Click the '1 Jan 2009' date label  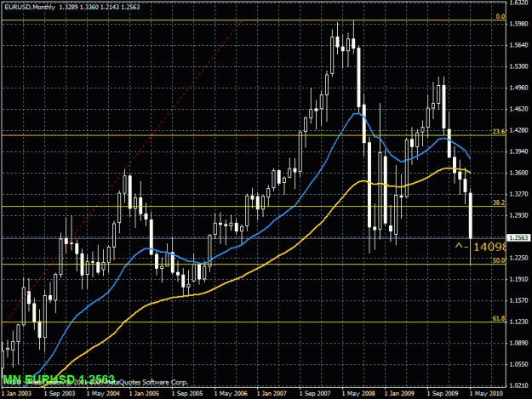click(399, 394)
